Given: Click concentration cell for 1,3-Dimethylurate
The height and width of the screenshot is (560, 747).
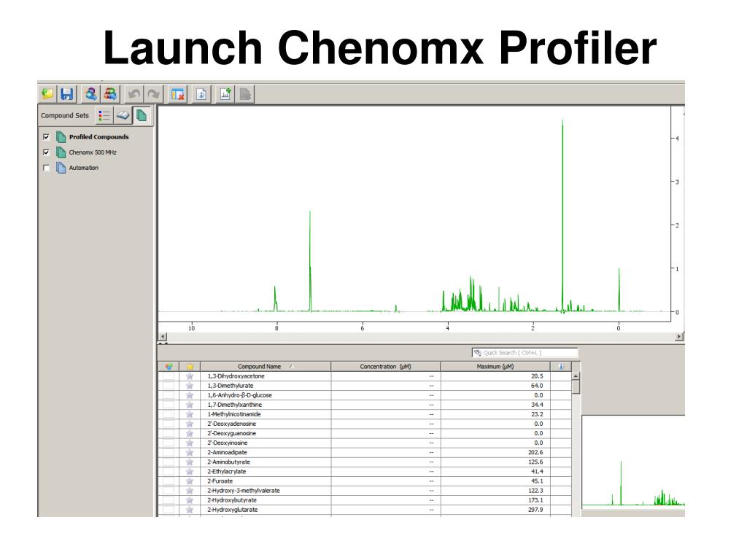Looking at the screenshot, I should 386,386.
